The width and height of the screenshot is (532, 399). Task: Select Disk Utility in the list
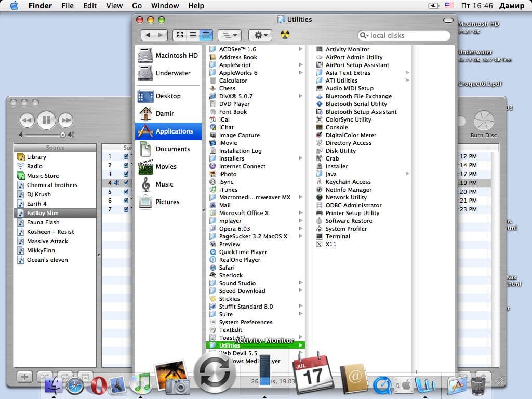point(341,151)
